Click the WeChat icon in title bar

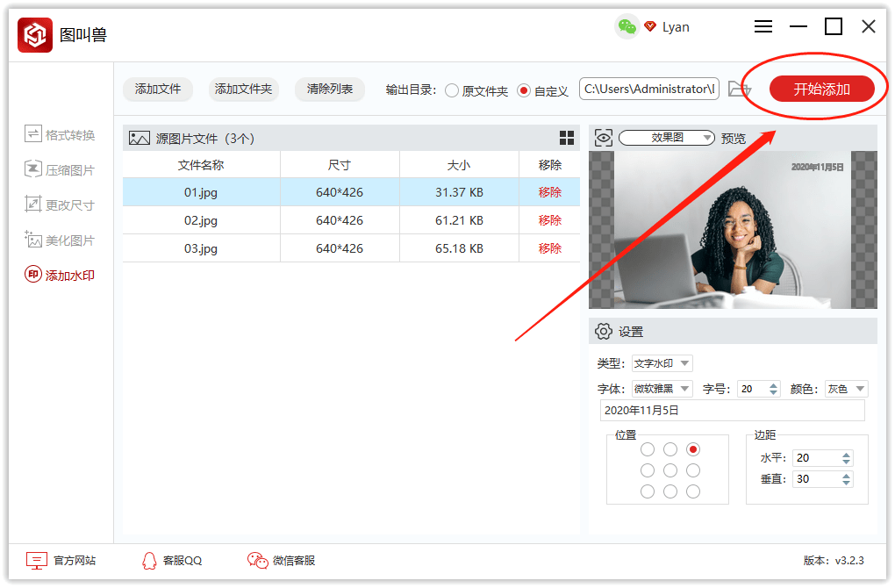pyautogui.click(x=626, y=26)
